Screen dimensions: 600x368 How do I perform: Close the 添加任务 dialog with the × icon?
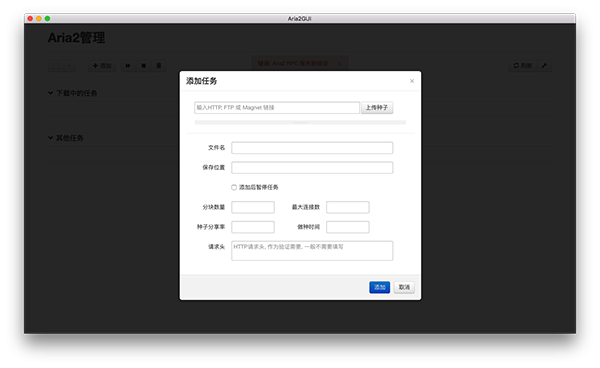point(412,81)
